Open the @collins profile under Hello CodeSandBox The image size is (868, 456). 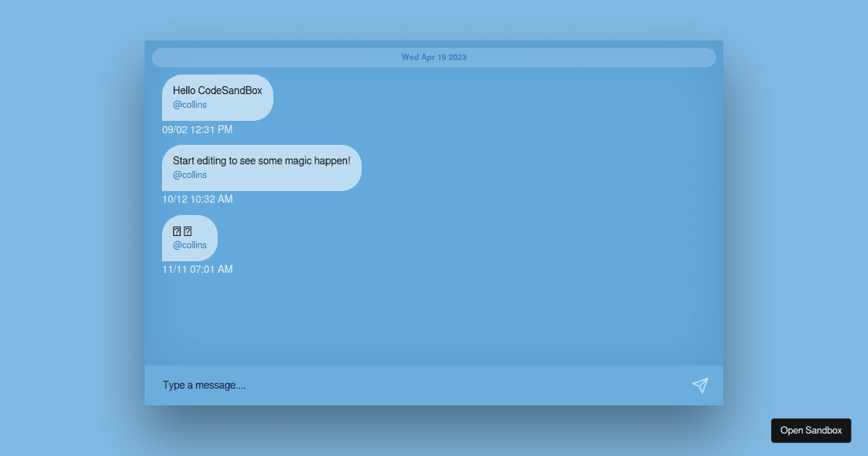click(190, 104)
